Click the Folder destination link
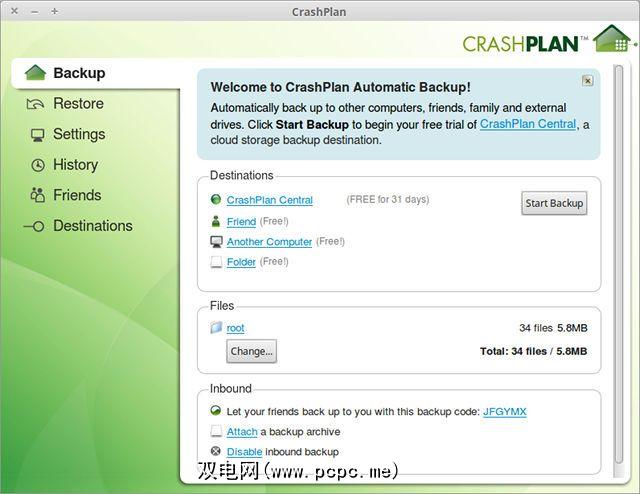The height and width of the screenshot is (494, 640). pos(241,262)
